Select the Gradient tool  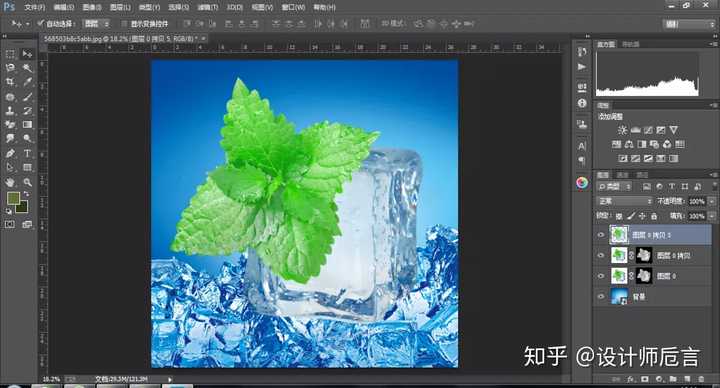(x=28, y=124)
